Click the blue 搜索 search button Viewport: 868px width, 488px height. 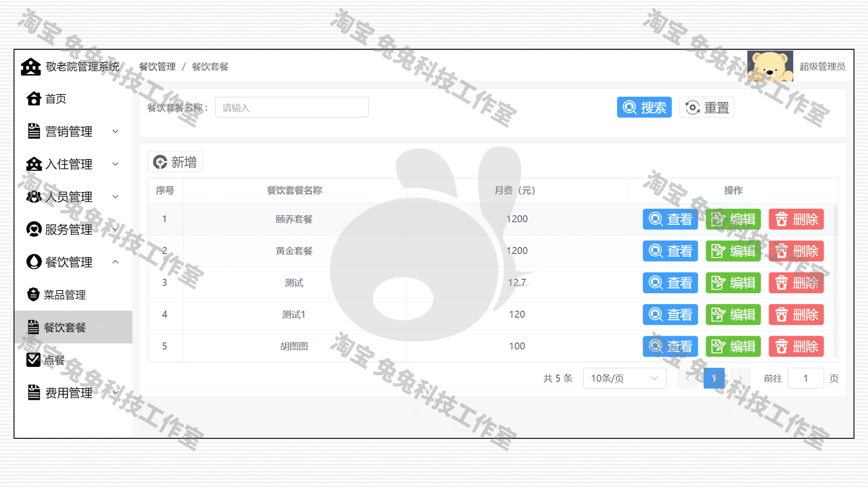(x=644, y=108)
